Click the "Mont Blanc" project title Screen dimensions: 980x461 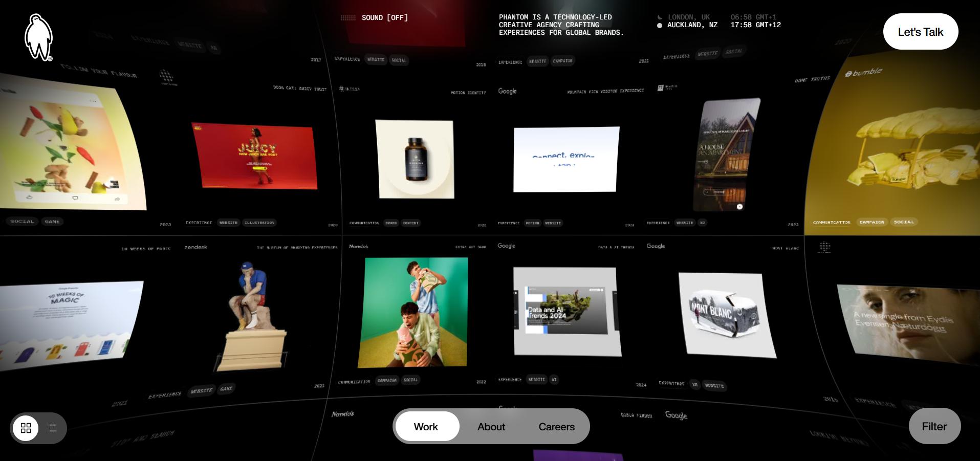pos(786,248)
